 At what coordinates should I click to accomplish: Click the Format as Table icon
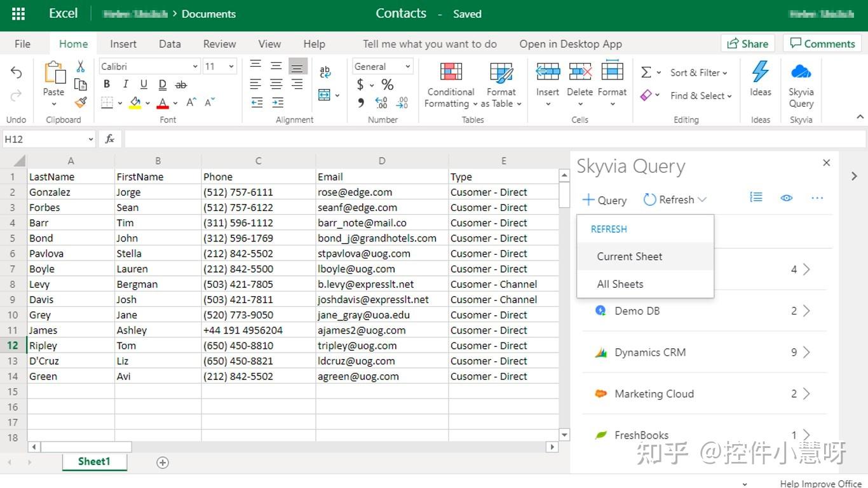pos(501,73)
